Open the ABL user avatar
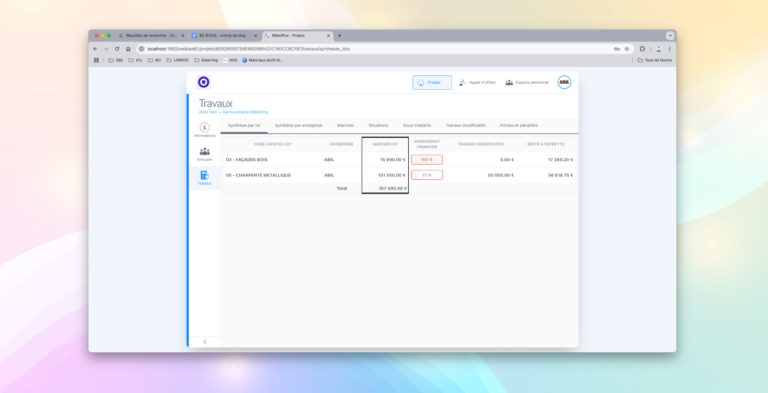 tap(564, 82)
